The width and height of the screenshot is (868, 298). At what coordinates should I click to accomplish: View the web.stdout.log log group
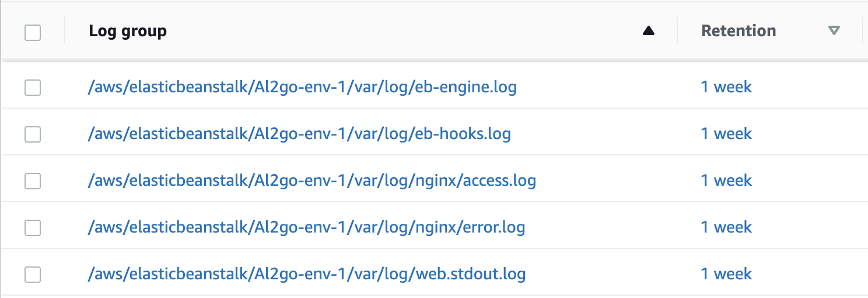306,274
